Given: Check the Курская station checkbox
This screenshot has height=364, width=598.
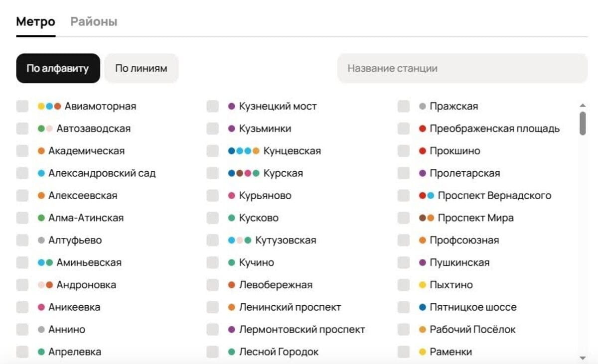Looking at the screenshot, I should 211,173.
